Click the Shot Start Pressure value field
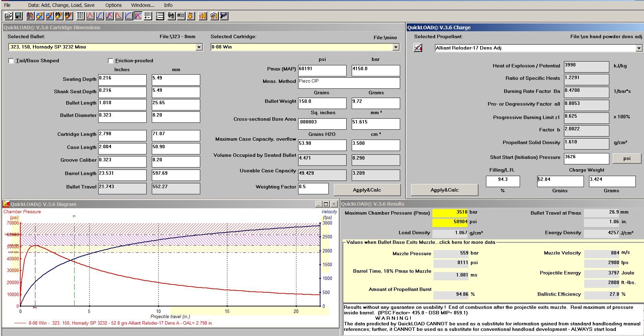Image resolution: width=644 pixels, height=336 pixels. [586, 159]
